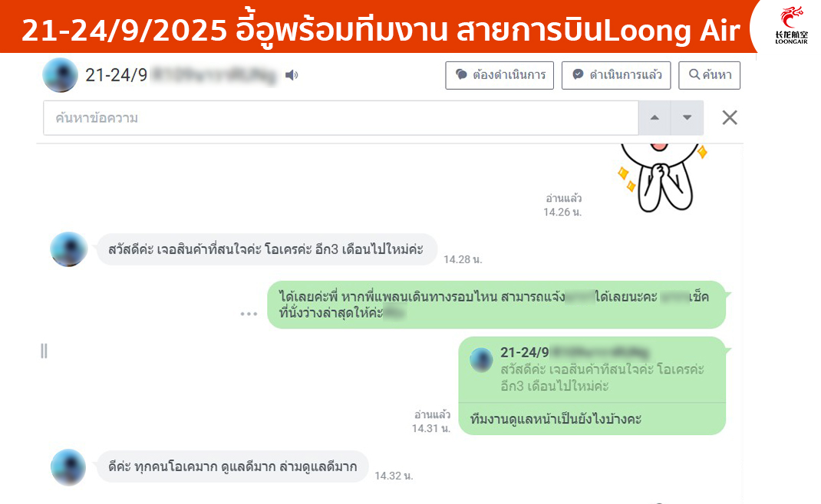Click the ดำเนินการแล้ว button
The width and height of the screenshot is (821, 504).
click(x=616, y=75)
